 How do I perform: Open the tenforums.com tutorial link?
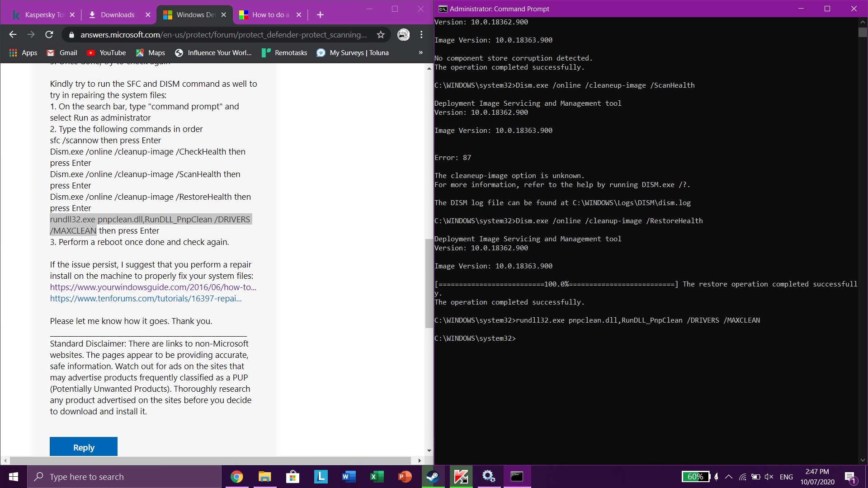pos(146,298)
